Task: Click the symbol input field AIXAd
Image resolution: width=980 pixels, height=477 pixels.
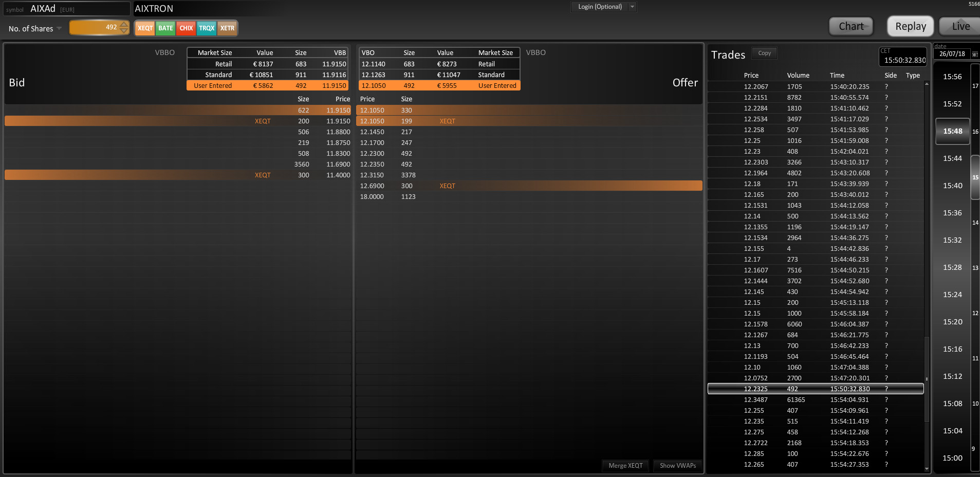Action: tap(67, 9)
